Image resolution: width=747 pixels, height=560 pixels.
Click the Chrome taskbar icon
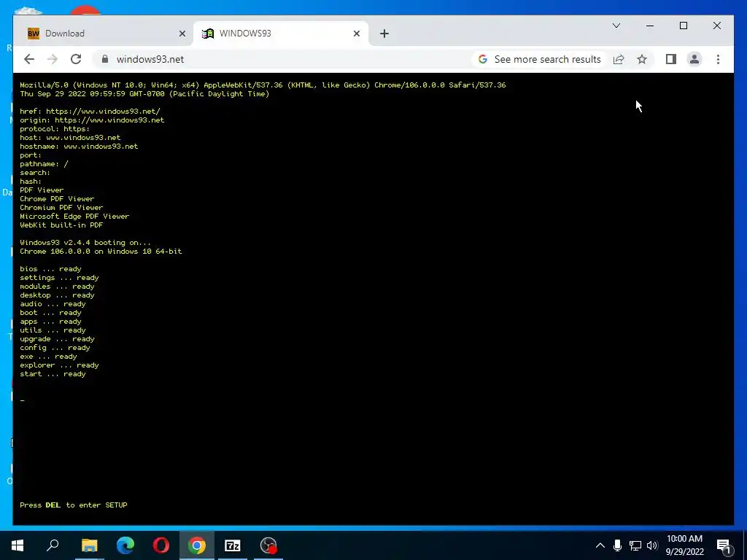[197, 545]
